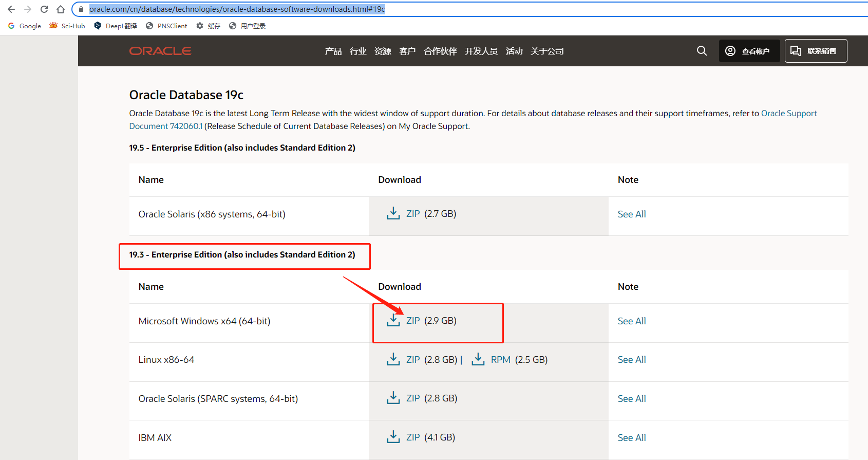Click the browser forward arrow

[x=28, y=9]
